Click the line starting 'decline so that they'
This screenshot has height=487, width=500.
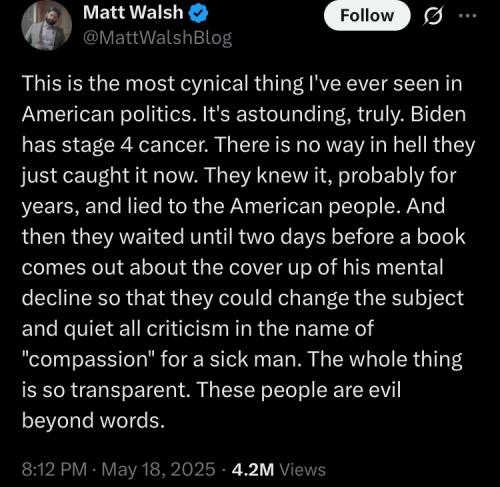(243, 298)
